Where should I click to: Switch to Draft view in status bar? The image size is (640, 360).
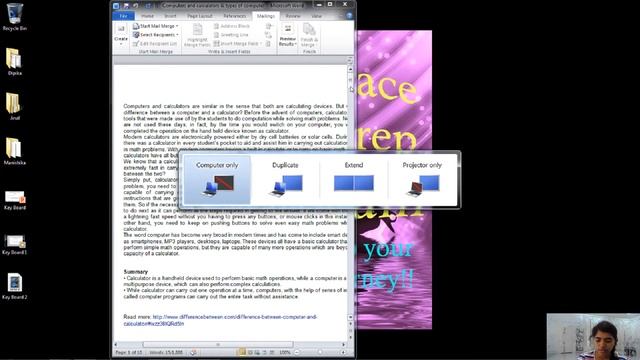click(x=271, y=352)
